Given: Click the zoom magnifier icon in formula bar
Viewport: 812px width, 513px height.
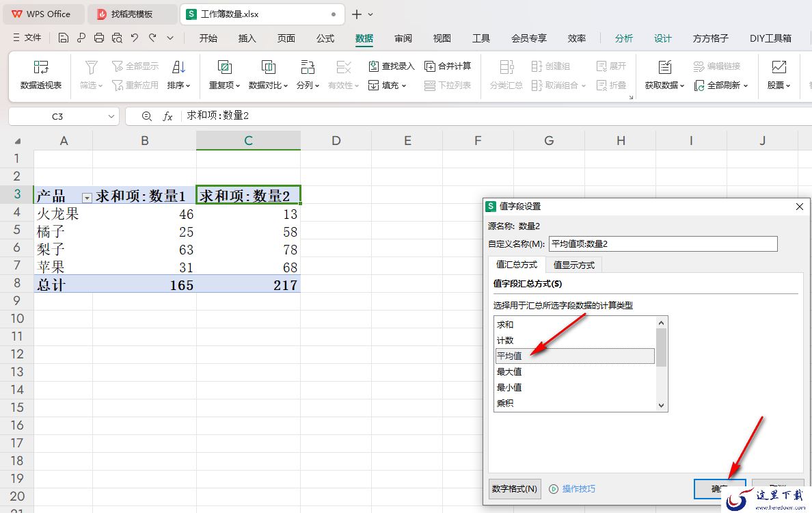Looking at the screenshot, I should click(146, 116).
